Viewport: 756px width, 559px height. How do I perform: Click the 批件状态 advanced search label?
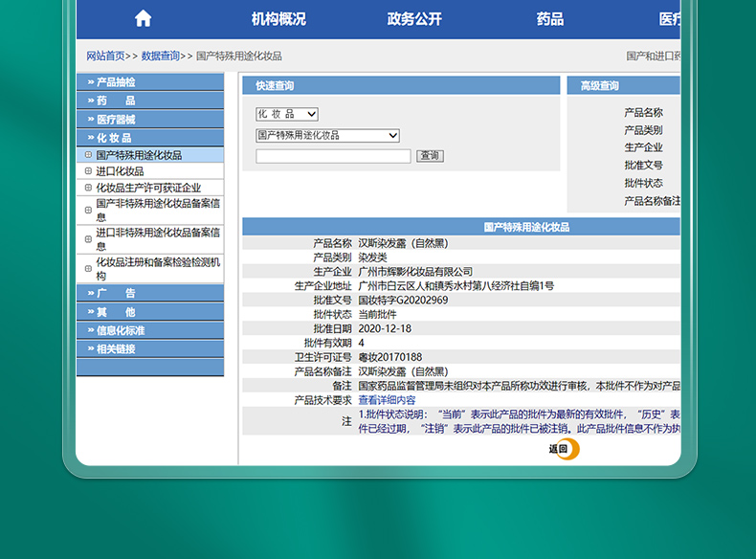[643, 183]
